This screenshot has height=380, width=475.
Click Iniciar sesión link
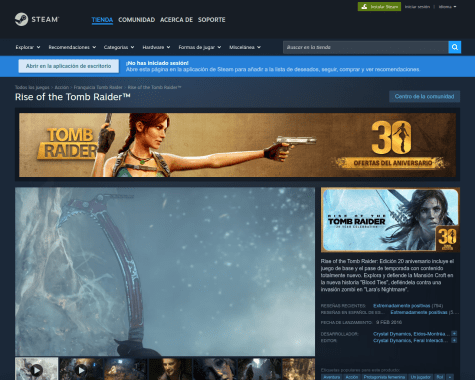click(x=417, y=7)
